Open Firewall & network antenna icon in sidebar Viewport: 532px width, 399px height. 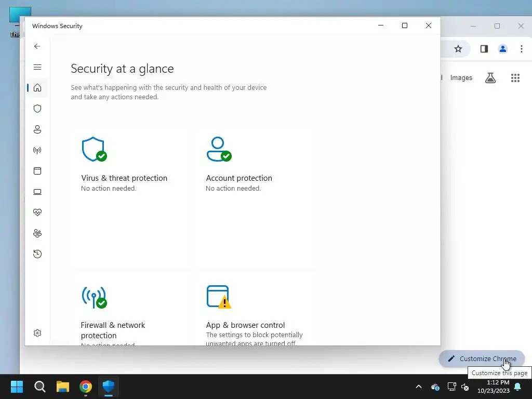[37, 150]
